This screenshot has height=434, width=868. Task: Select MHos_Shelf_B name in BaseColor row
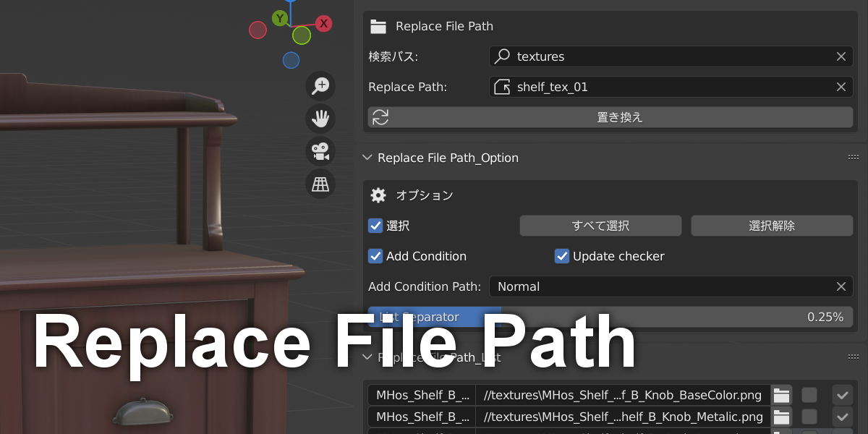click(422, 395)
